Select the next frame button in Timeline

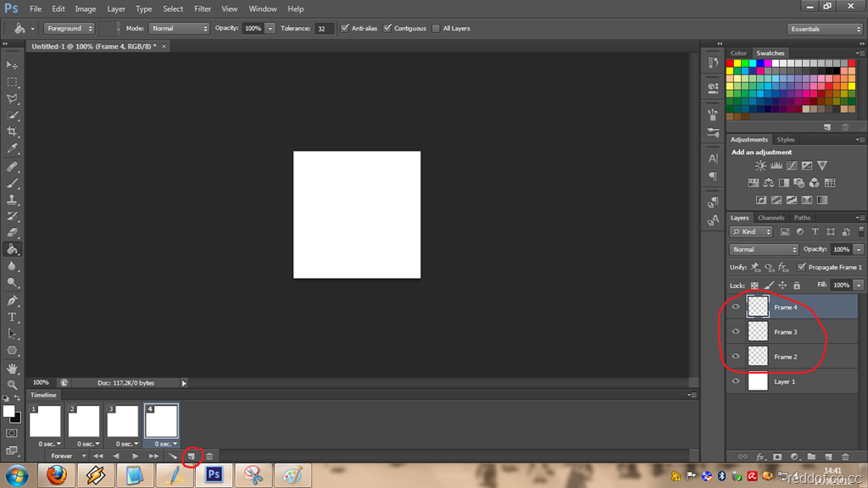click(x=153, y=456)
